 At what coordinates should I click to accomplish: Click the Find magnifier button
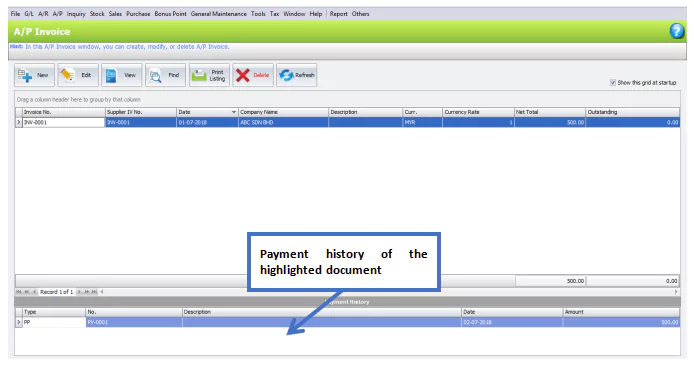coord(165,75)
